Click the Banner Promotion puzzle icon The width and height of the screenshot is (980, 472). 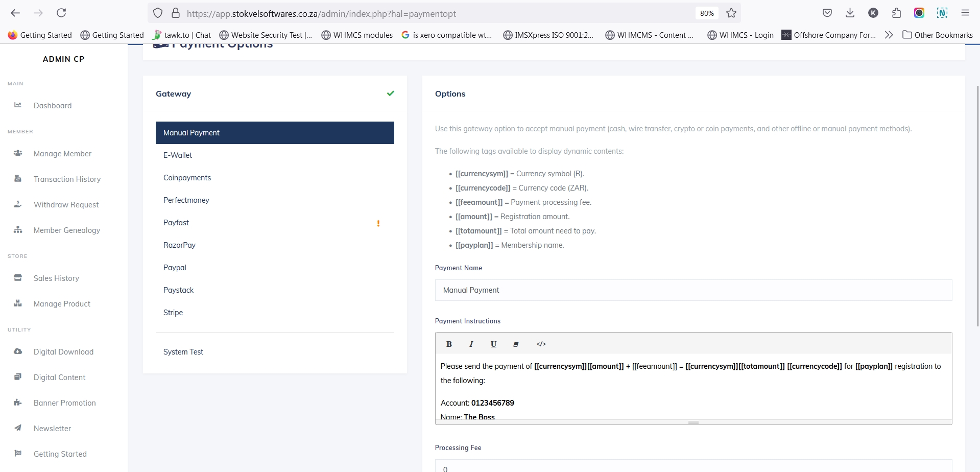[18, 402]
